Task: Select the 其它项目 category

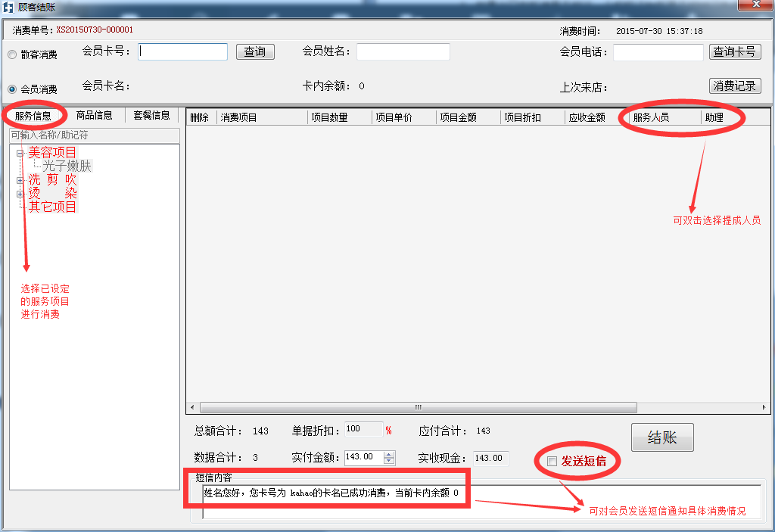Action: pos(53,207)
